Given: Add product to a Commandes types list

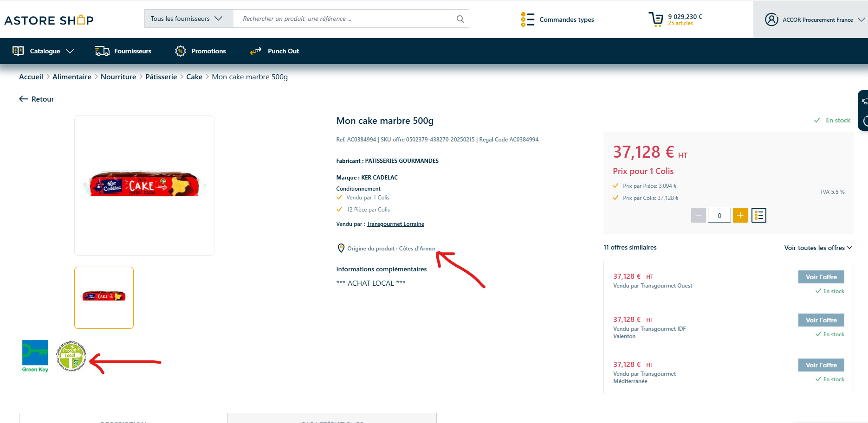Looking at the screenshot, I should pyautogui.click(x=759, y=215).
